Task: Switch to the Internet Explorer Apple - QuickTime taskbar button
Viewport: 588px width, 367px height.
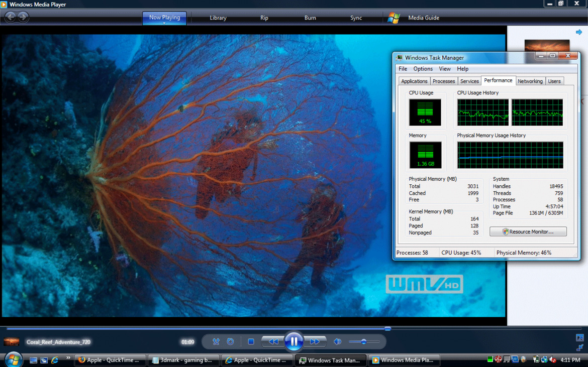Action: pyautogui.click(x=257, y=360)
